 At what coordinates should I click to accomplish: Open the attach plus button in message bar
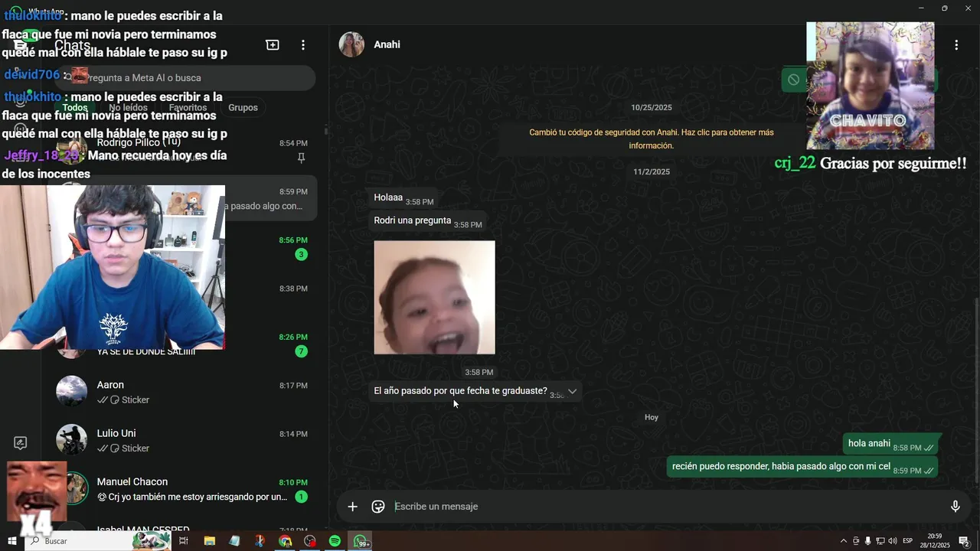pos(352,507)
